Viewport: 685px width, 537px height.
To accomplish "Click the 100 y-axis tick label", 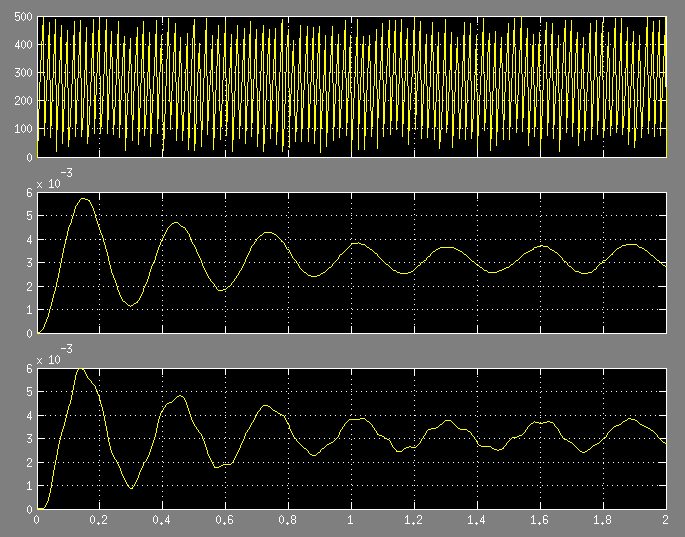I will coord(23,129).
